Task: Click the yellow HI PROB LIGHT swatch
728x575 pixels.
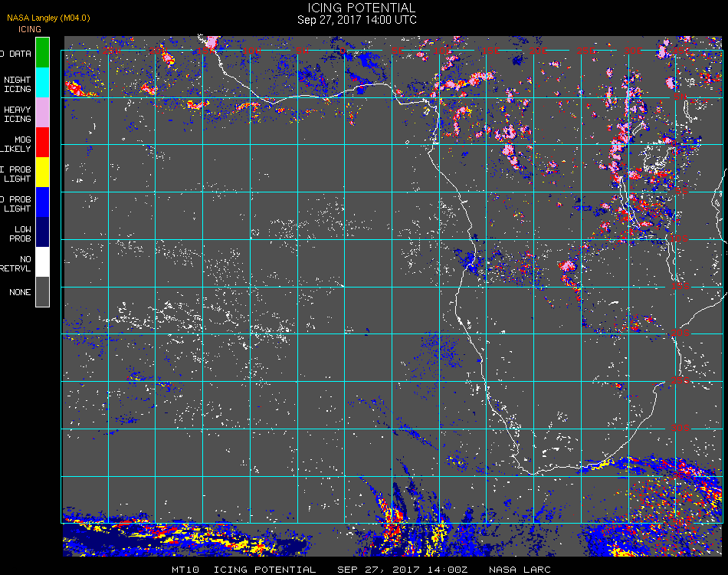Action: click(42, 172)
